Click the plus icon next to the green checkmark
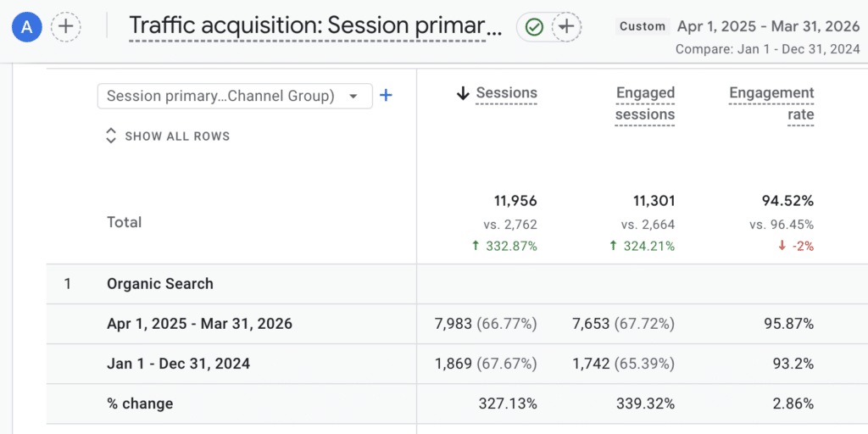This screenshot has width=868, height=434. 566,26
